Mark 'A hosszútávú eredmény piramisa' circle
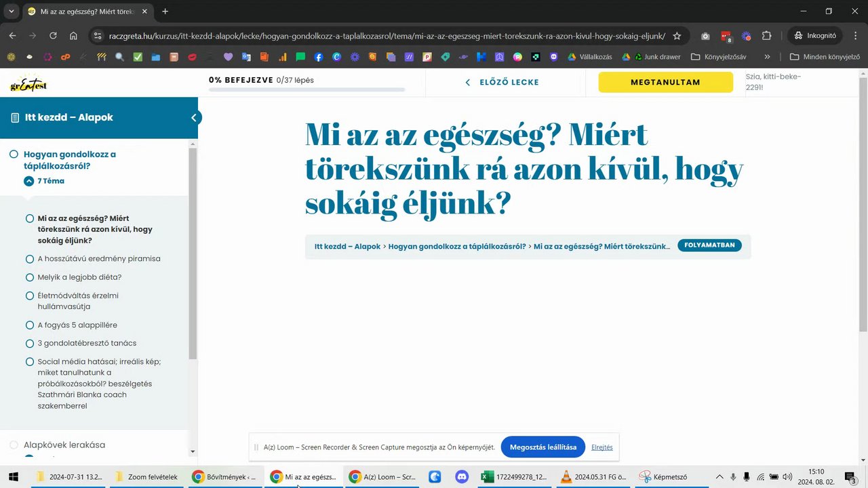The width and height of the screenshot is (868, 488). pyautogui.click(x=29, y=259)
